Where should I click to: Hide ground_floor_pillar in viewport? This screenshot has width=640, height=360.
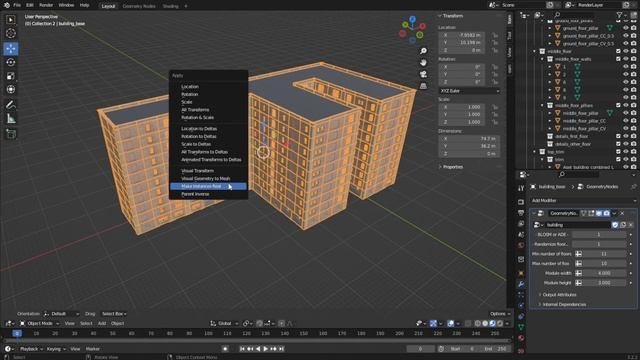[625, 28]
